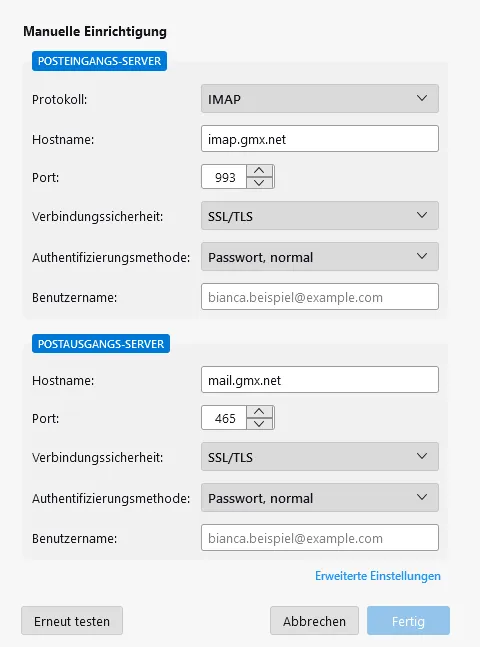The height and width of the screenshot is (647, 480).
Task: Click the Fertig button
Action: 408,621
